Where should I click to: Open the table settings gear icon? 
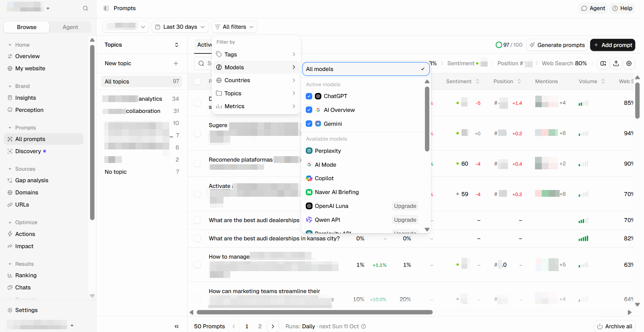(x=629, y=64)
